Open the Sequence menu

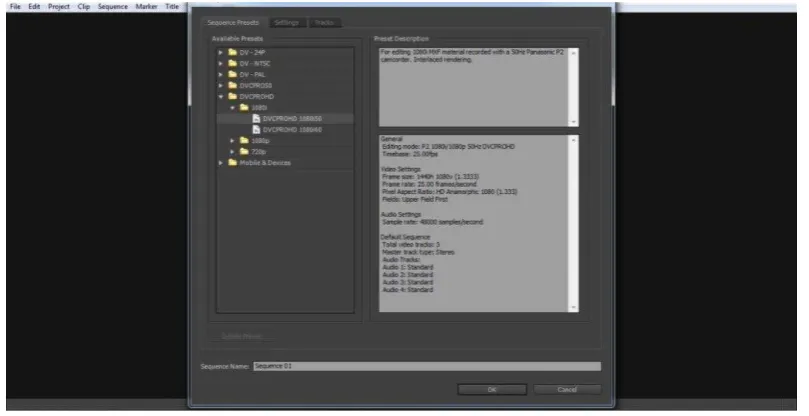pos(112,7)
